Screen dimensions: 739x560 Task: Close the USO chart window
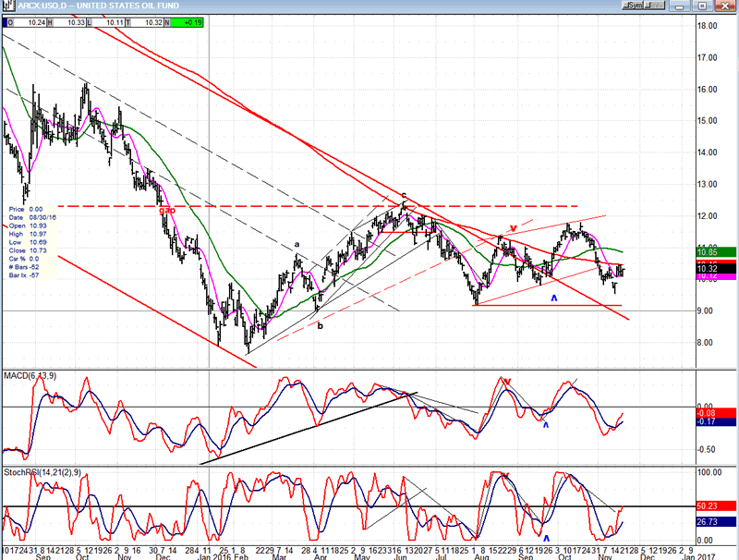pos(724,6)
